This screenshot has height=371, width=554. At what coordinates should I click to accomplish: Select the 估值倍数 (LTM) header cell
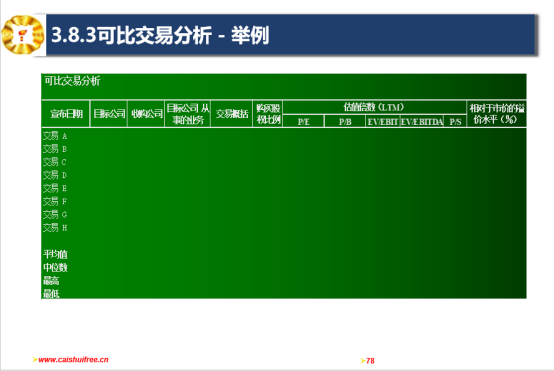(374, 107)
